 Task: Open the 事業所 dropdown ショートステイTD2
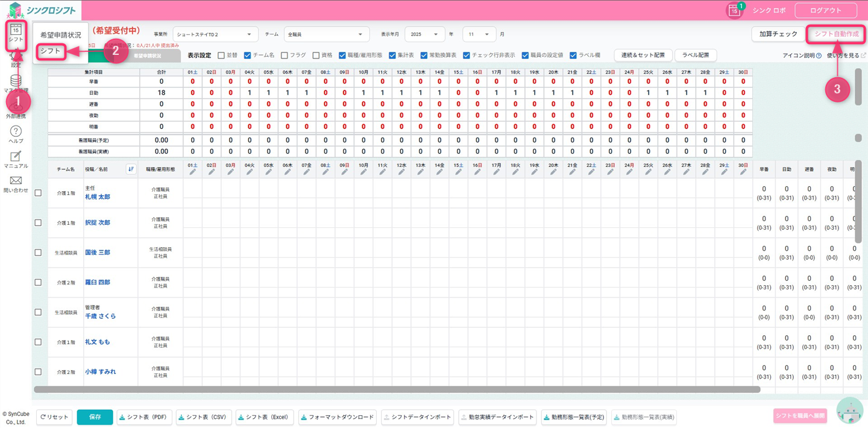[215, 34]
